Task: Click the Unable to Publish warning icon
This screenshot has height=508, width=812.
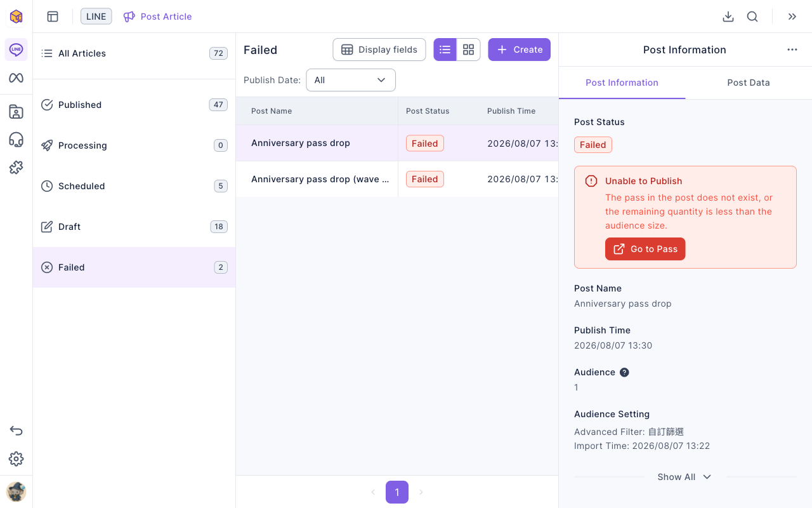Action: [591, 181]
